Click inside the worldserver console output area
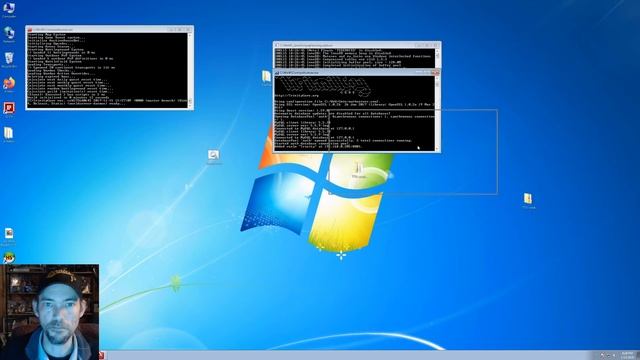The image size is (640, 360). 107,69
